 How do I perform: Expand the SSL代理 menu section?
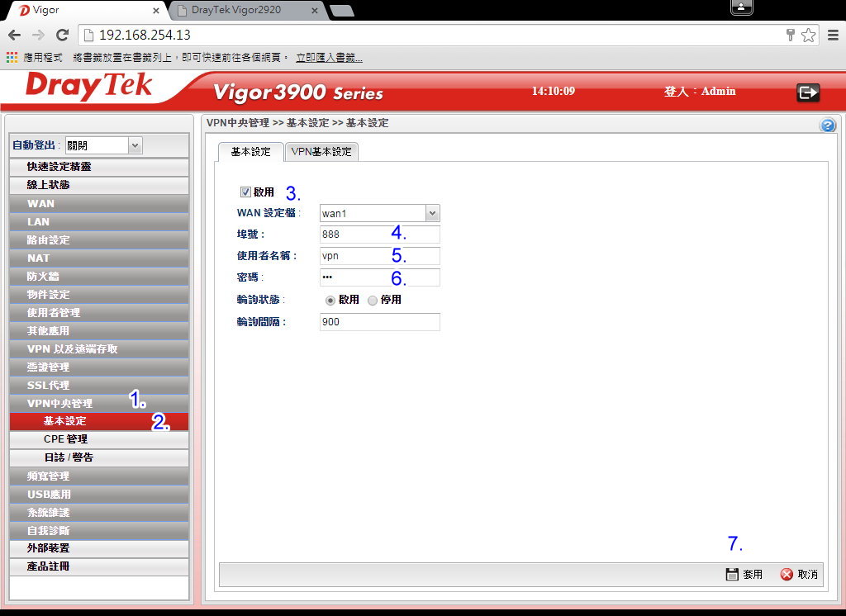[99, 385]
